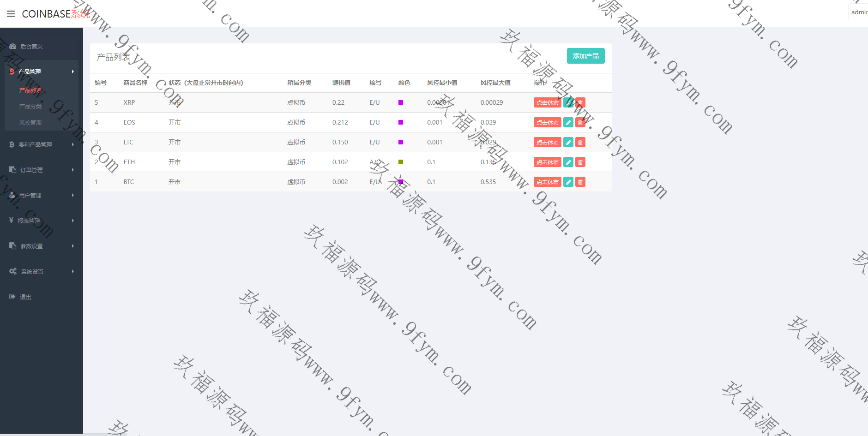Go to 风控管理 in sidebar
Viewport: 868px width, 436px height.
pyautogui.click(x=30, y=122)
